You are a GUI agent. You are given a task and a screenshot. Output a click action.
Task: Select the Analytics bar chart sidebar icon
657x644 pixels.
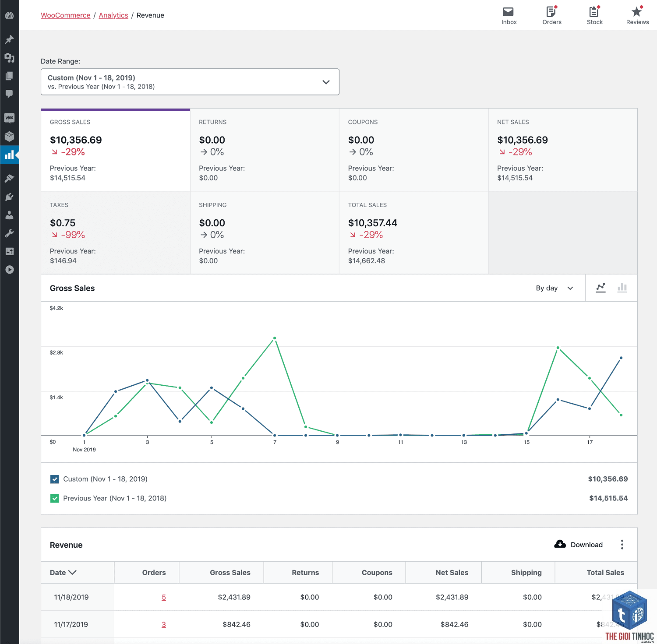pyautogui.click(x=9, y=155)
